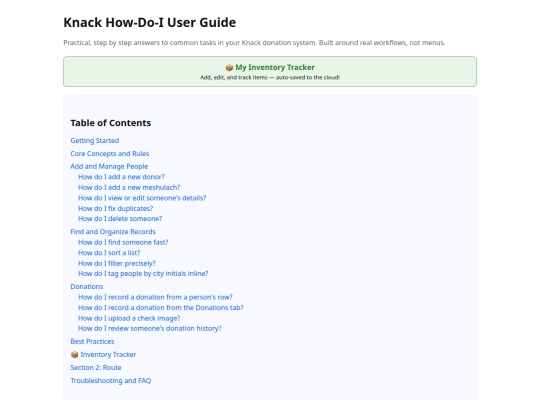
Task: Open 'How do I tag people by city initials inline?'
Action: pos(143,273)
